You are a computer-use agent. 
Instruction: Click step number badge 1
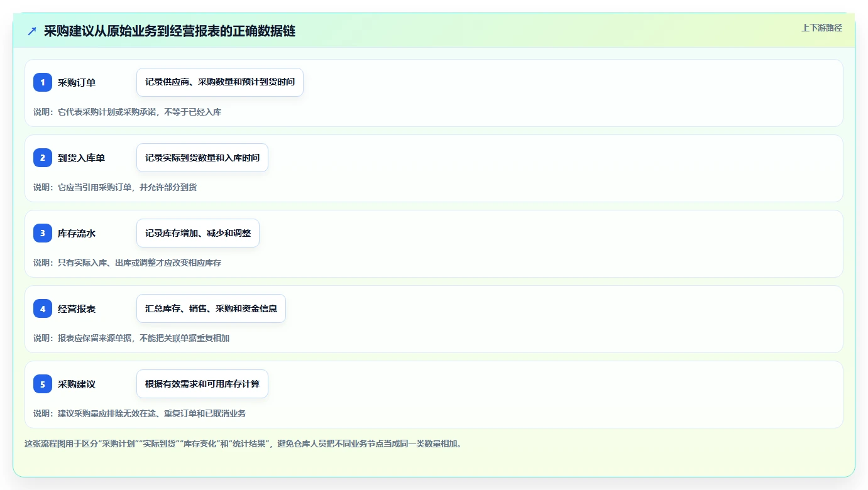(43, 82)
